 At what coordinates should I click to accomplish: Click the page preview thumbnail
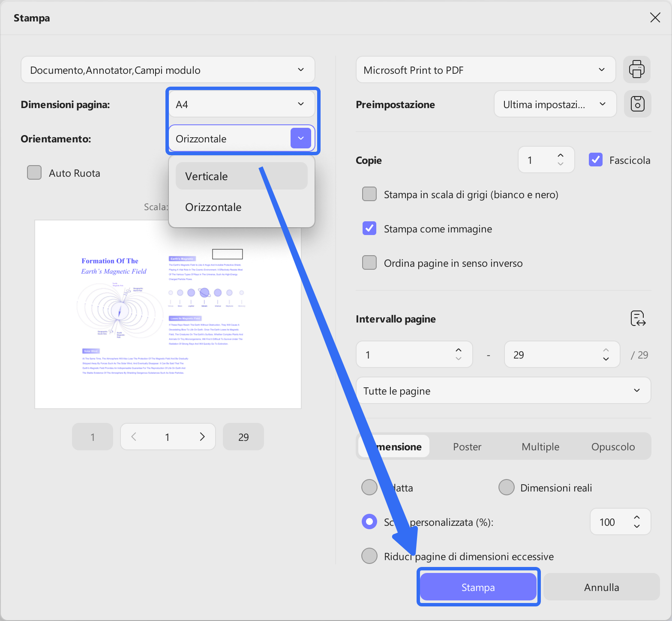(168, 314)
